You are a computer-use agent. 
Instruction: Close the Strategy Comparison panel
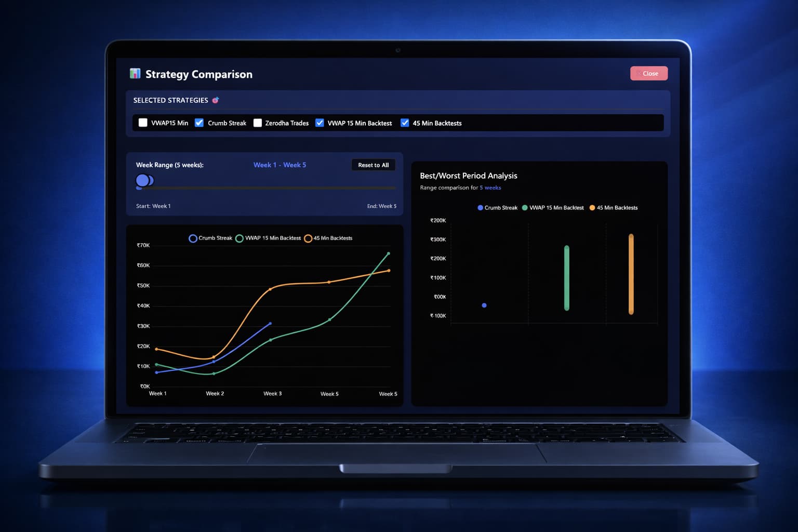tap(648, 73)
